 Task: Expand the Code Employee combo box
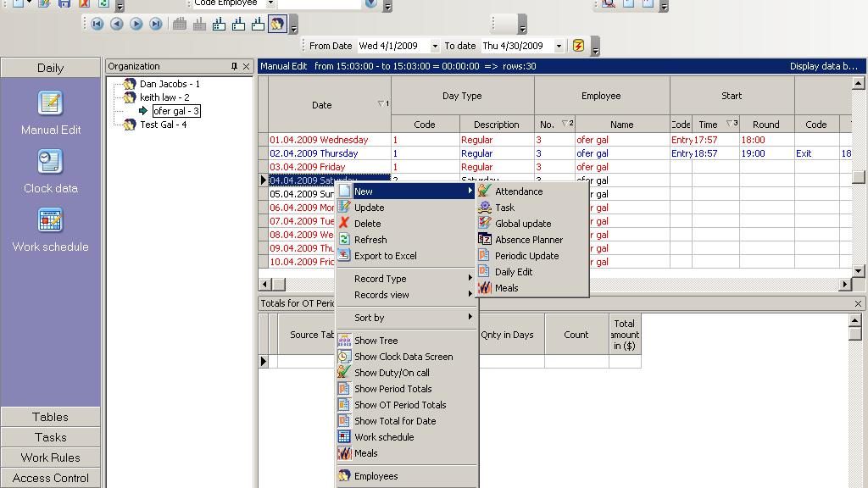click(270, 3)
